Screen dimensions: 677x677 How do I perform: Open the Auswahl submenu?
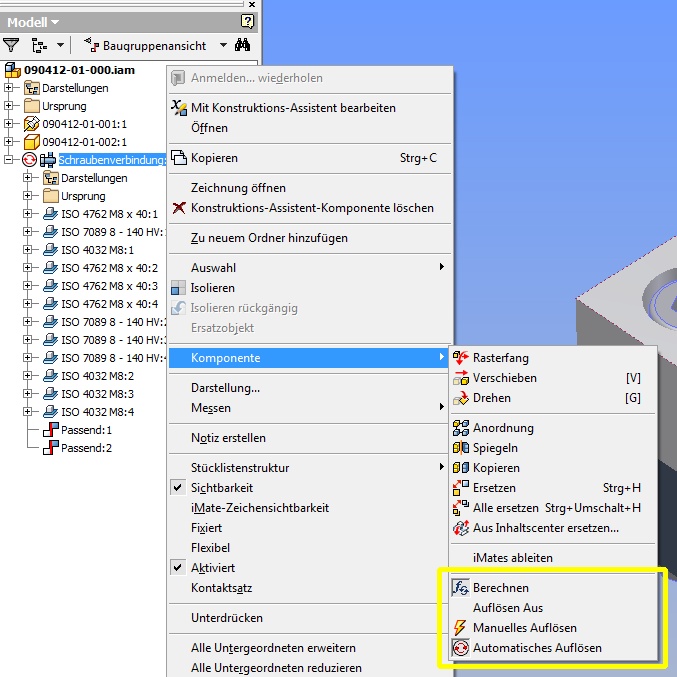[x=309, y=268]
